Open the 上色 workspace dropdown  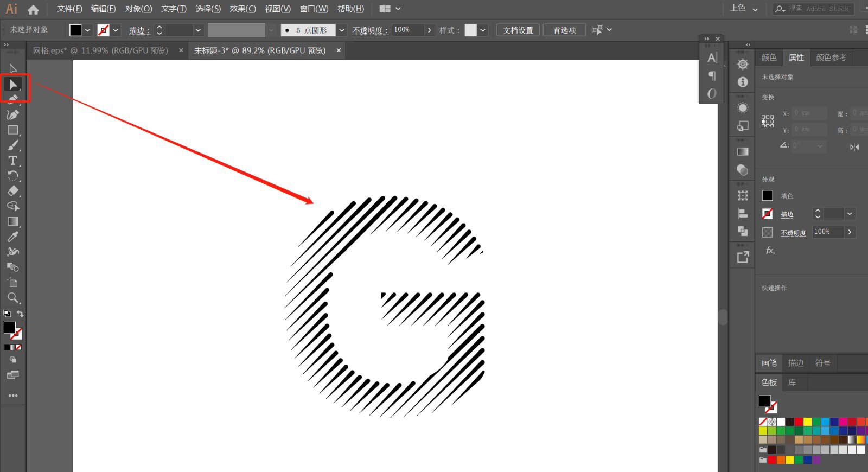click(x=744, y=8)
